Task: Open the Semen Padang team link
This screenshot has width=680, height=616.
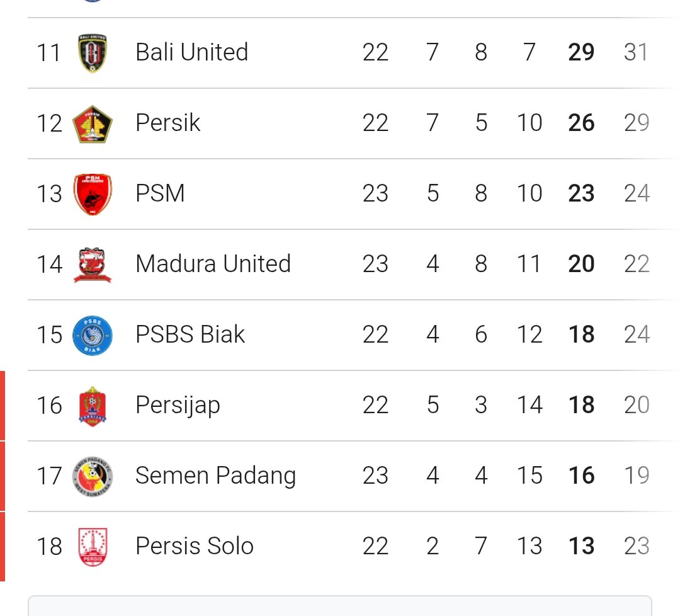Action: pyautogui.click(x=215, y=476)
